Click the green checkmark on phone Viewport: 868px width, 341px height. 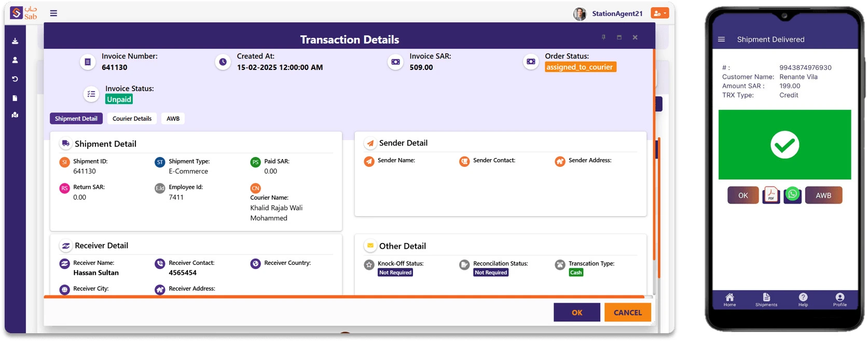point(785,145)
